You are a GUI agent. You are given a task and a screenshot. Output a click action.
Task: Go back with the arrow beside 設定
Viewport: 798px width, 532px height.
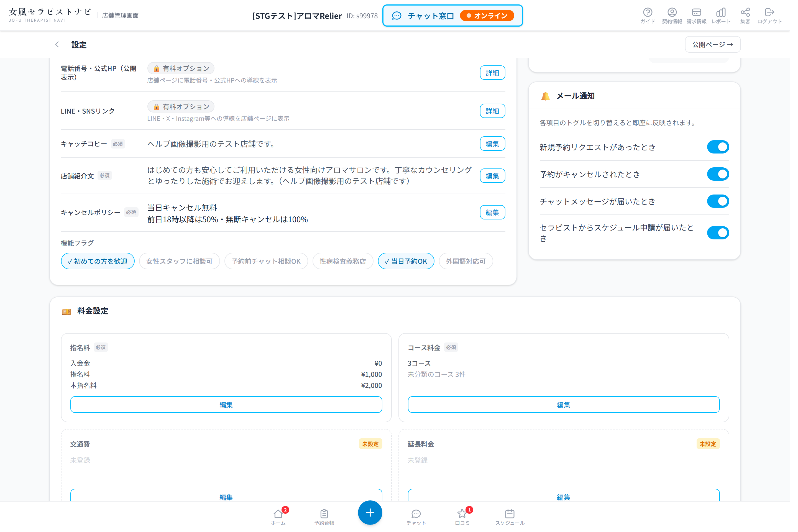(x=57, y=45)
